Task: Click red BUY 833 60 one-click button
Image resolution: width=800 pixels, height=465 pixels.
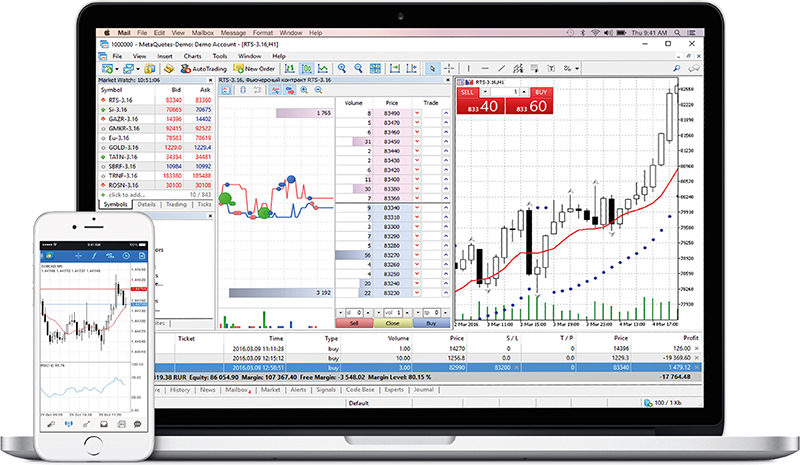Action: 530,106
